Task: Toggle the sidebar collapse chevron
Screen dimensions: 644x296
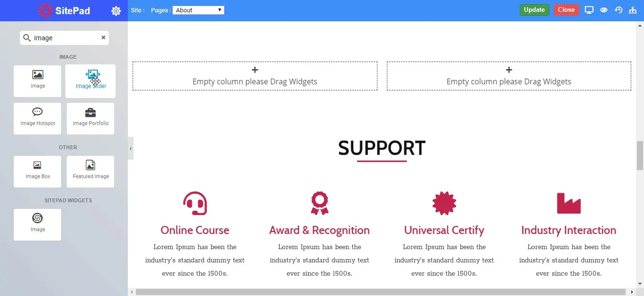Action: pos(131,148)
